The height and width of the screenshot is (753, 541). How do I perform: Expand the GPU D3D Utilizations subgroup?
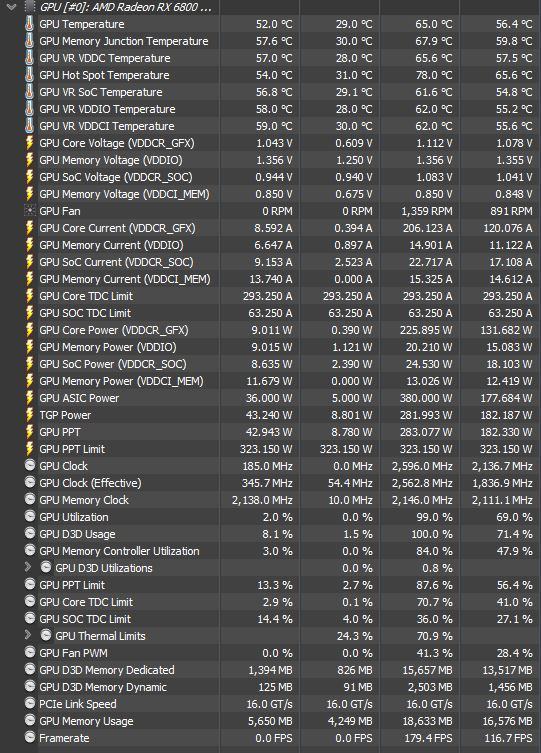(x=28, y=568)
